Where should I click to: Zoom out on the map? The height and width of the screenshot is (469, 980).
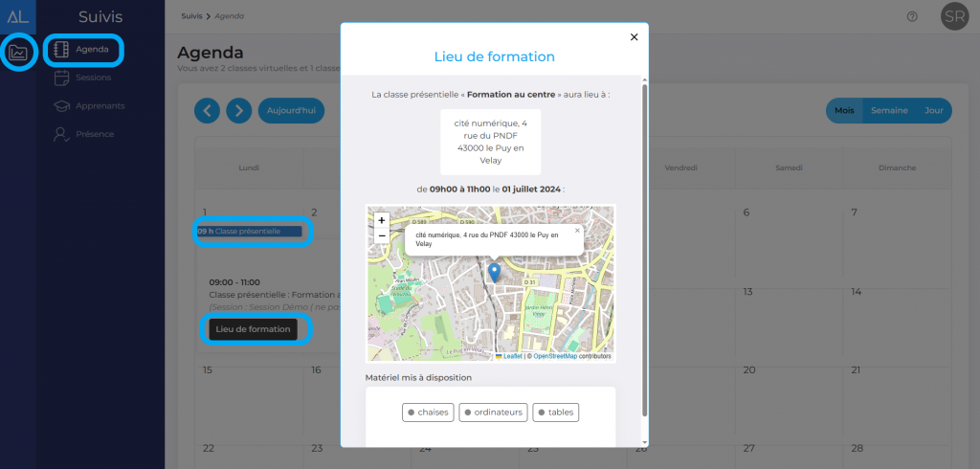click(382, 235)
